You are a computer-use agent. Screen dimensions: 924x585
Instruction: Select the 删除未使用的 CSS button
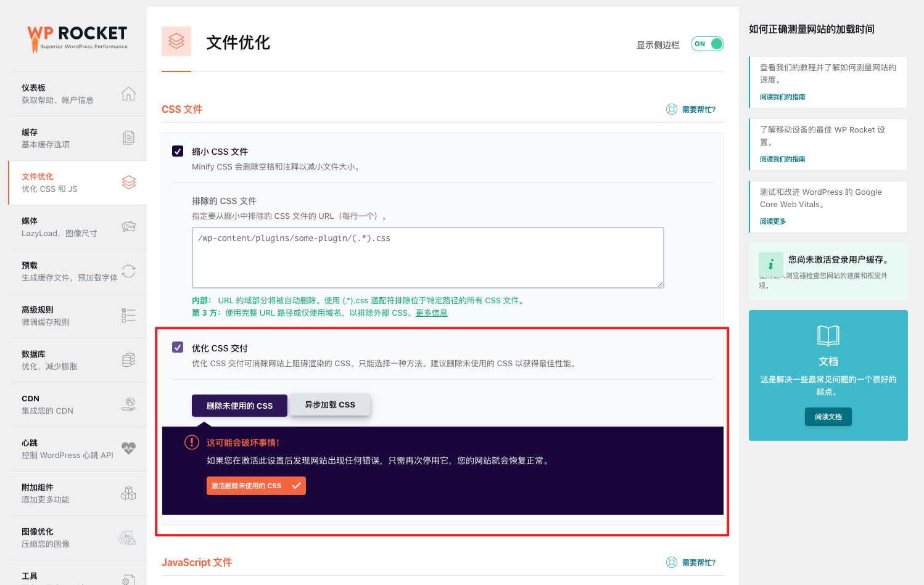point(239,406)
